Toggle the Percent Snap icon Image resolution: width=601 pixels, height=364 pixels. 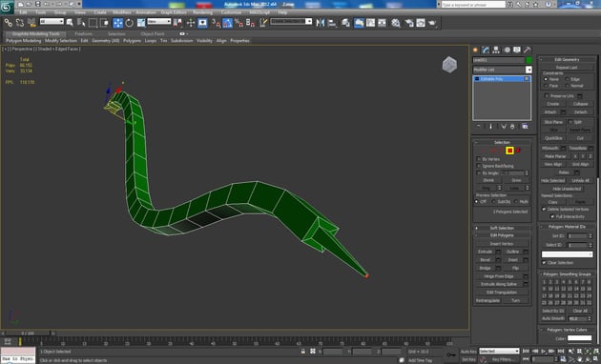(x=238, y=23)
